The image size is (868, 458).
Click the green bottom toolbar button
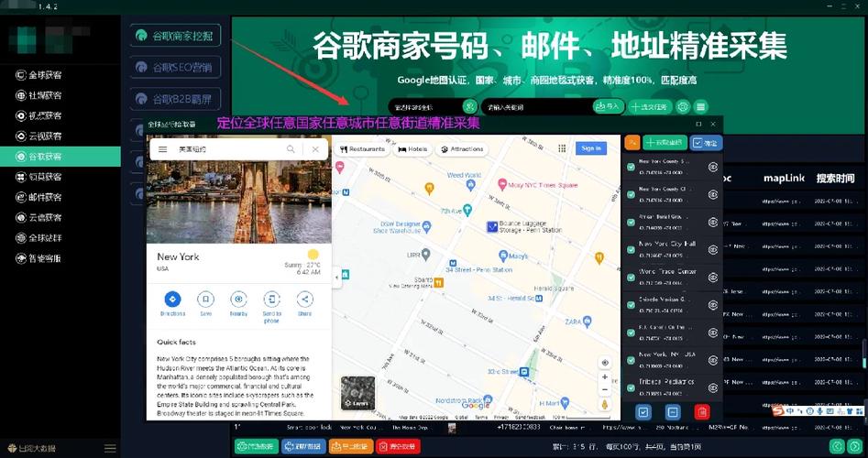pos(257,446)
